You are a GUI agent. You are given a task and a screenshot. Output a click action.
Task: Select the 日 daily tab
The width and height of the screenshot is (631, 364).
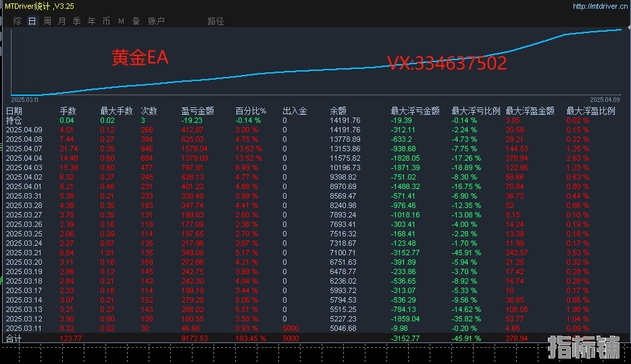click(32, 21)
